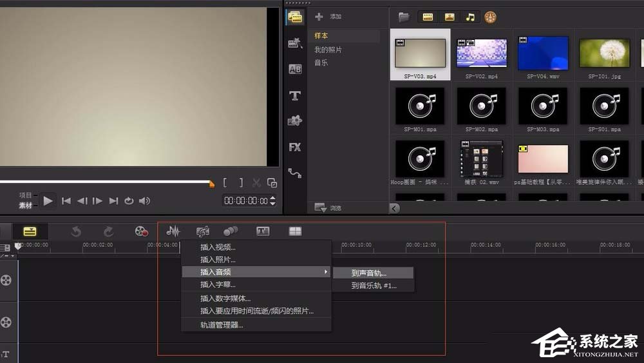Click the Record/Capture option film reel icon

click(141, 231)
